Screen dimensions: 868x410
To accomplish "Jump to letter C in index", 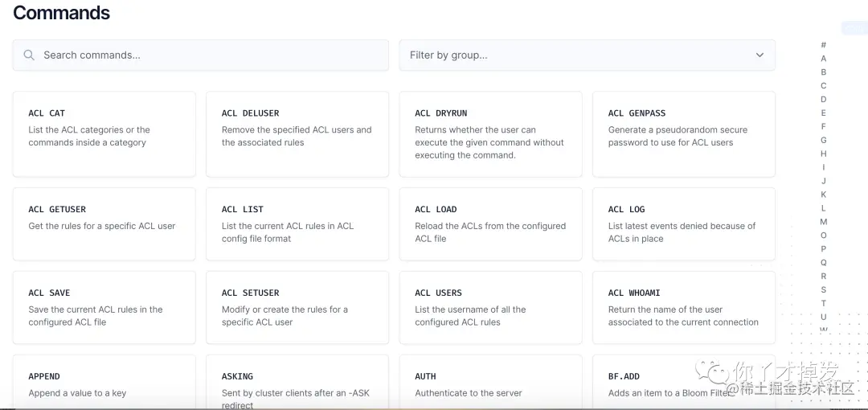I will click(824, 85).
